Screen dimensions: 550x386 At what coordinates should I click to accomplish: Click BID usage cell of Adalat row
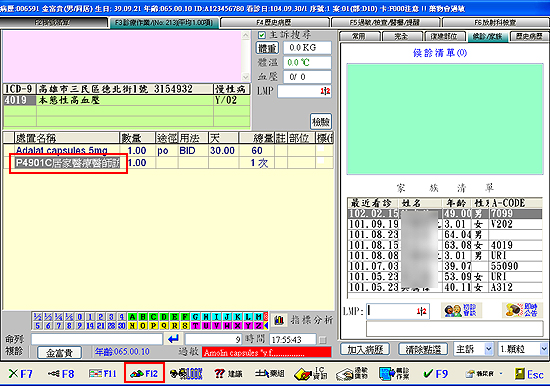(193, 151)
